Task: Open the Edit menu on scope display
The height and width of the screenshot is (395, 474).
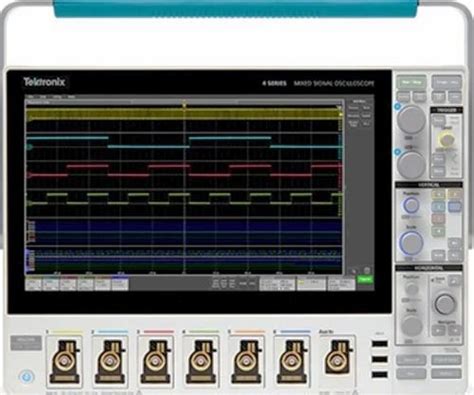Action: pyautogui.click(x=43, y=97)
